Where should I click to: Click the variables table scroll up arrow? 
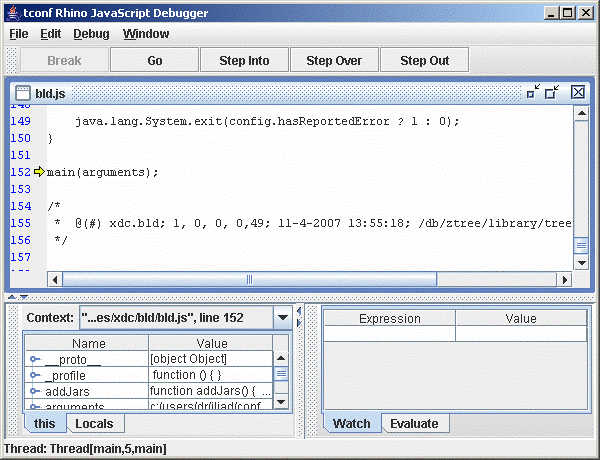point(281,358)
